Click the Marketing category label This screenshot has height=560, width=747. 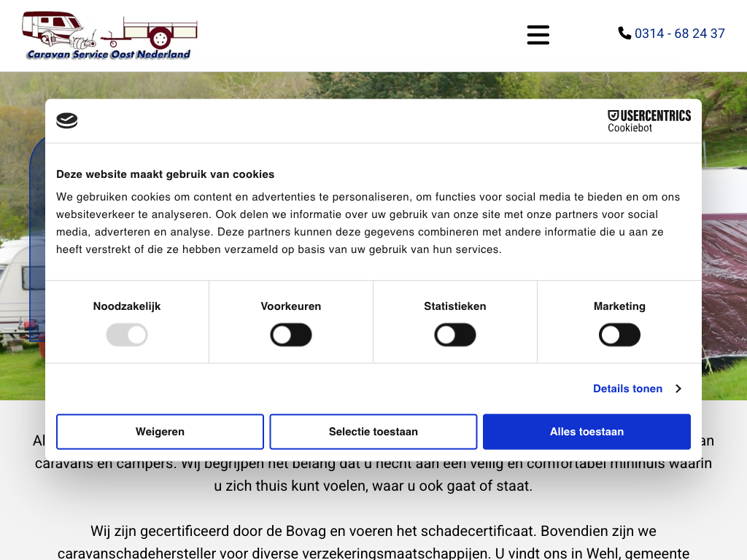[619, 306]
